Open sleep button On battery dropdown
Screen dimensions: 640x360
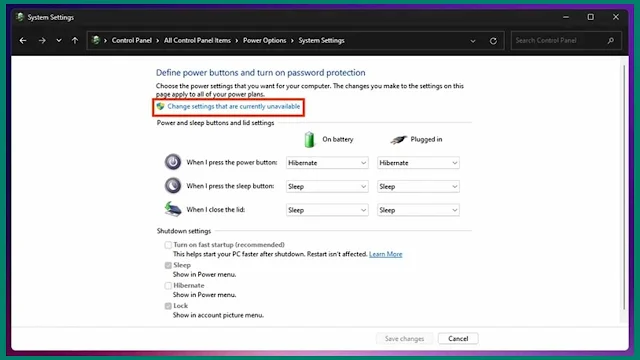pyautogui.click(x=327, y=187)
